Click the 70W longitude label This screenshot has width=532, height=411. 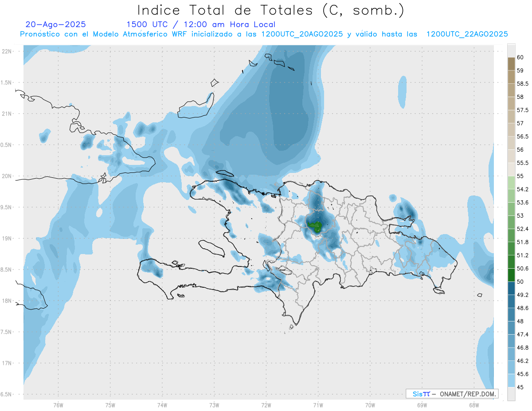point(370,405)
